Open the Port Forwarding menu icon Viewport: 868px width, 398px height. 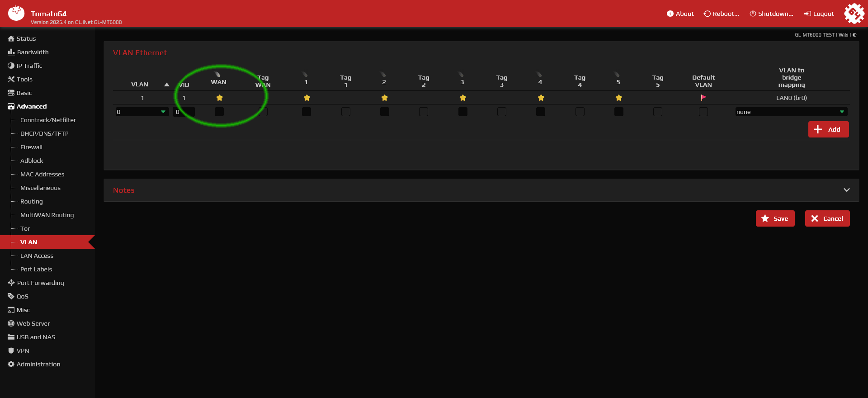coord(11,283)
